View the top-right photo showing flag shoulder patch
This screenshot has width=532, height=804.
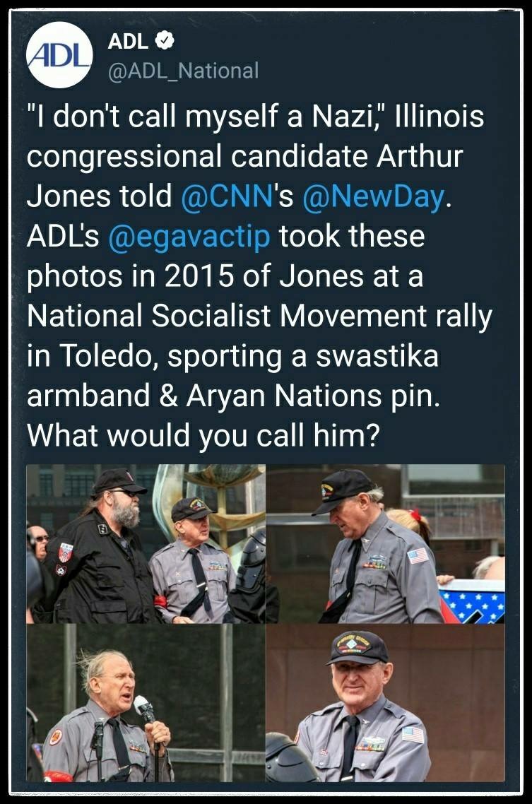[386, 543]
